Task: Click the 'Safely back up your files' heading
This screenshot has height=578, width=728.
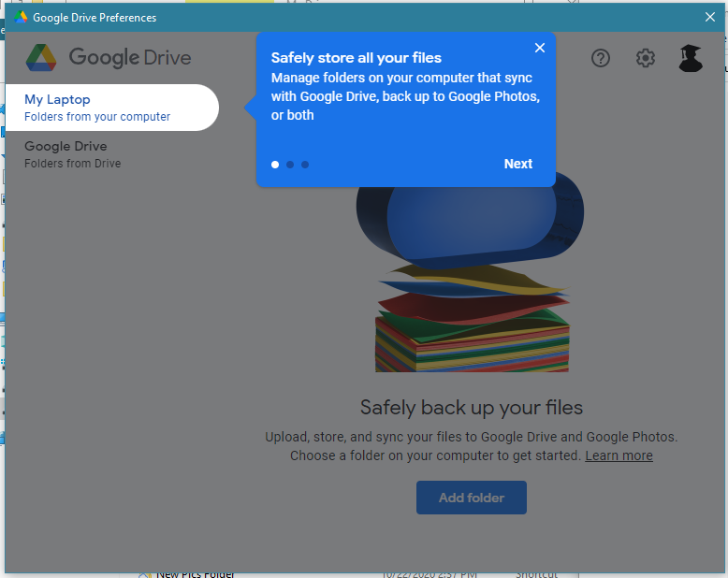Action: coord(472,407)
